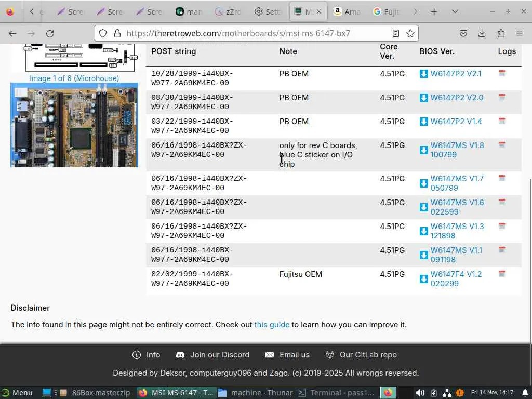Image resolution: width=532 pixels, height=399 pixels.
Task: Switch to the Amazon tab
Action: click(347, 12)
